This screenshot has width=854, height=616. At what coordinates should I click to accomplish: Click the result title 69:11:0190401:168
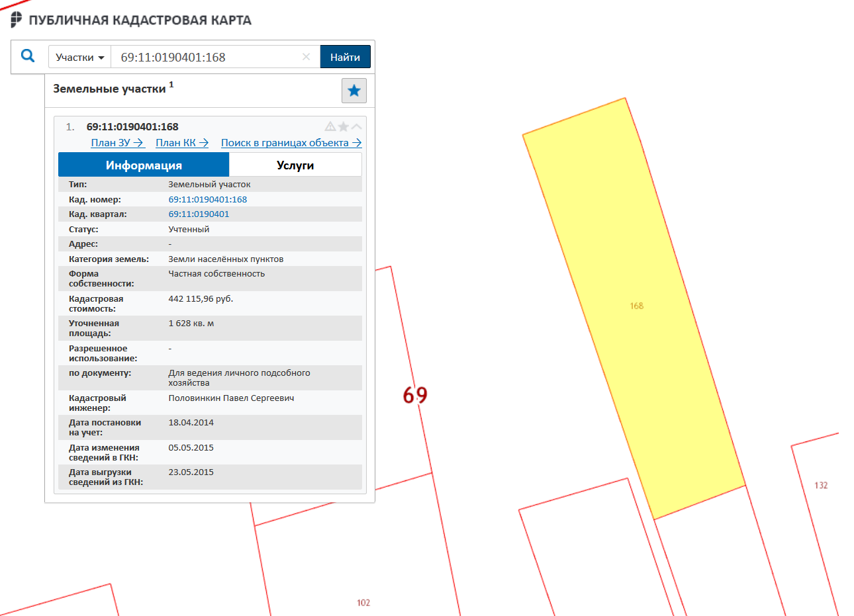(x=132, y=126)
